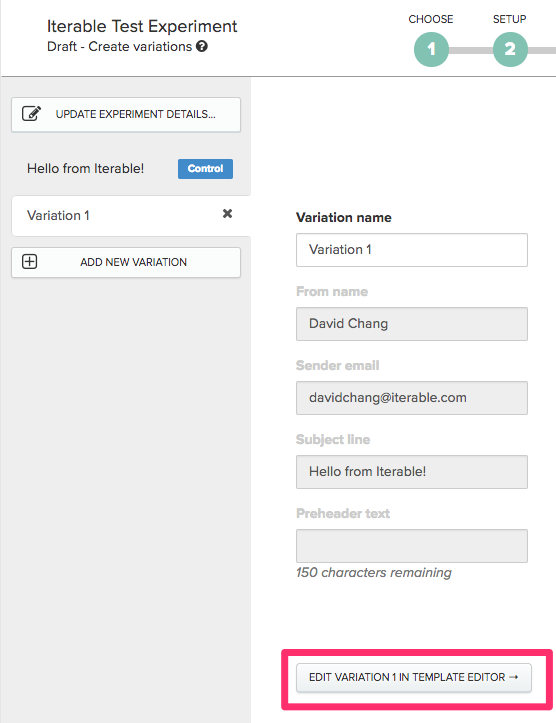Screen dimensions: 556x723
Task: Remove Variation 1 with the X icon
Action: coord(227,213)
